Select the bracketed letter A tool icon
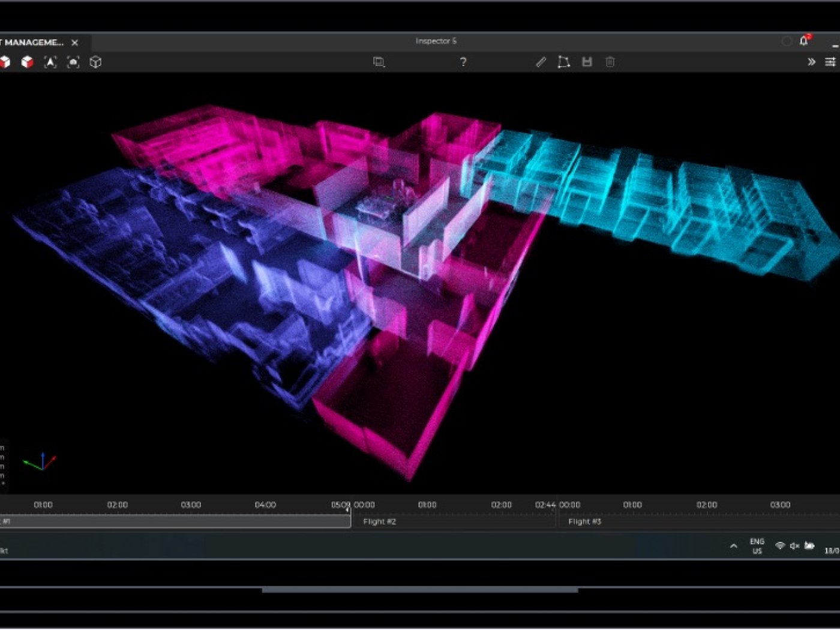The width and height of the screenshot is (840, 630). (50, 62)
